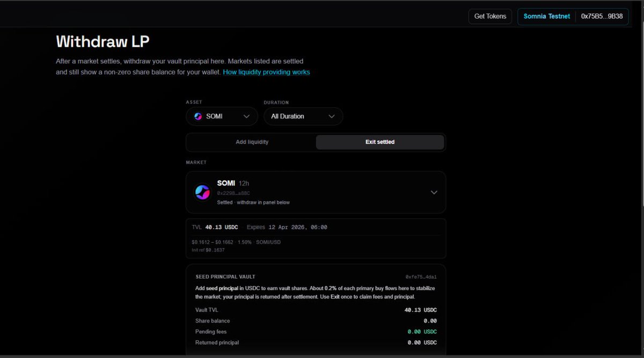644x358 pixels.
Task: Select the Exit settled tab
Action: [380, 142]
